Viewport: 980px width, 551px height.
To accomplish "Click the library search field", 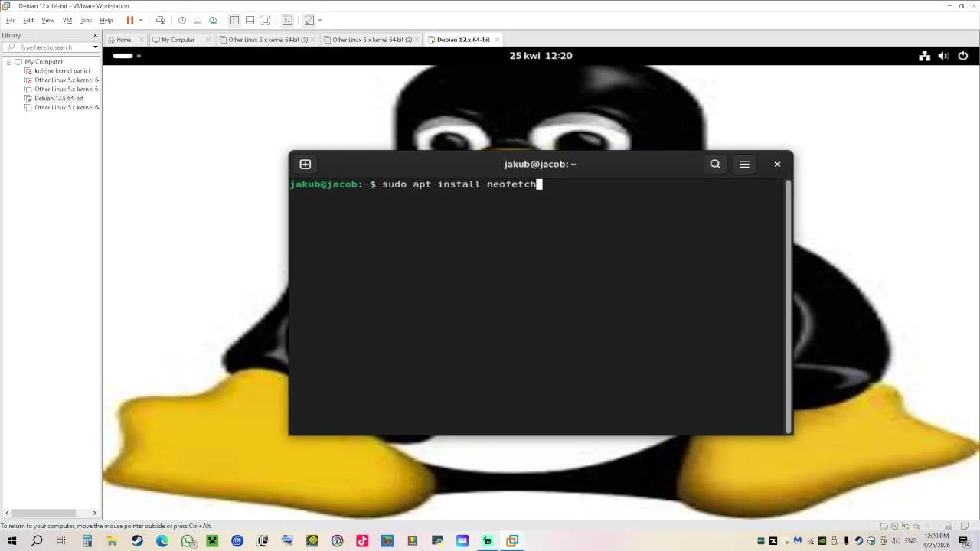I will tap(51, 47).
